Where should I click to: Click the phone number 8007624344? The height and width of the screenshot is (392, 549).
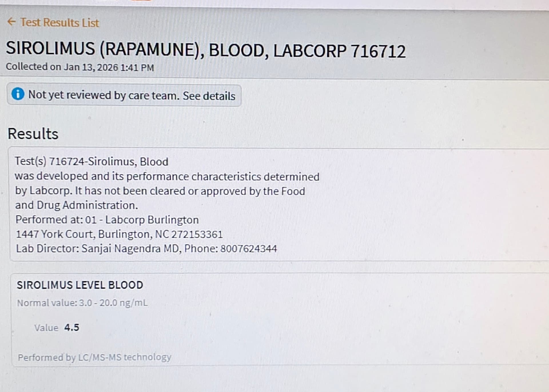248,249
